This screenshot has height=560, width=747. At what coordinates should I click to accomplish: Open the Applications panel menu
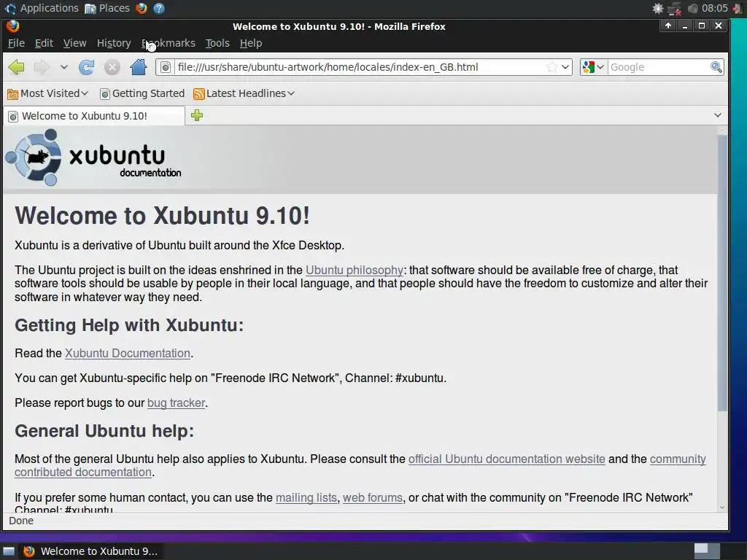pyautogui.click(x=42, y=8)
